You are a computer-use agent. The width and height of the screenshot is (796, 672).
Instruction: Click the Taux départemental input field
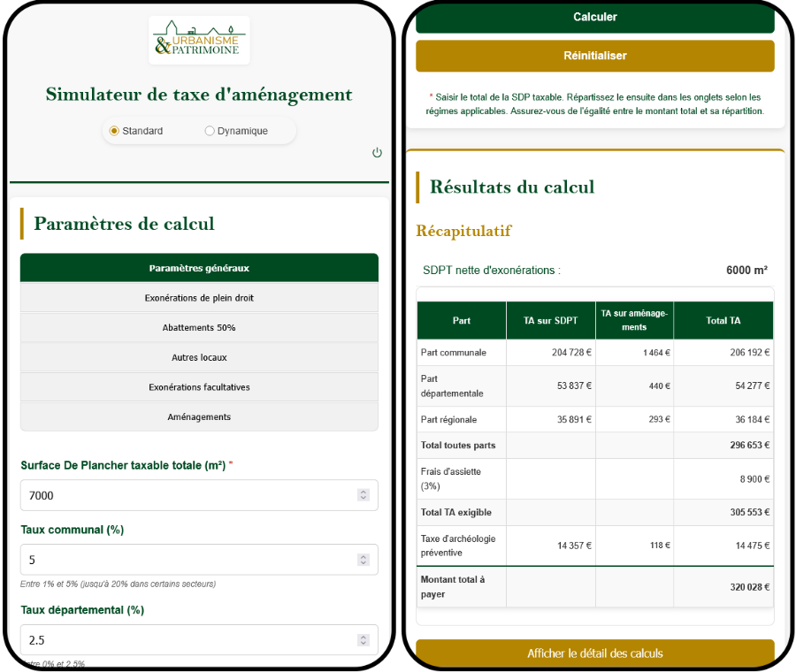(186, 640)
